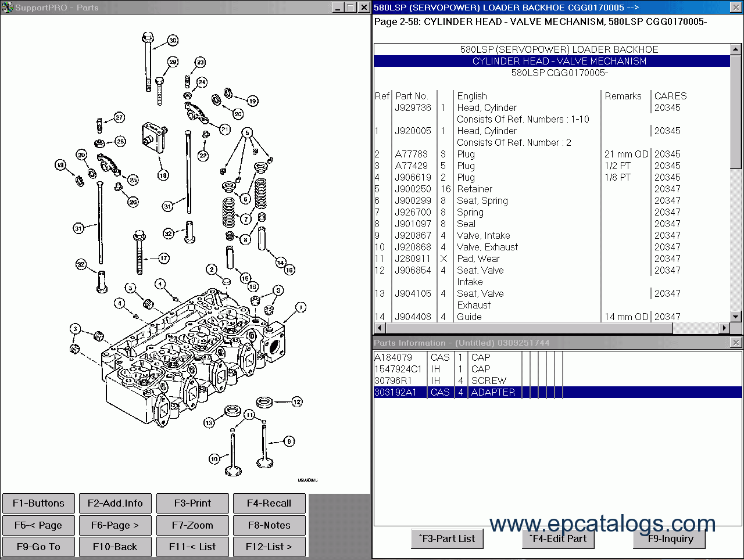Click the Part No. column header
Screen dimensions: 744x560
tap(412, 96)
